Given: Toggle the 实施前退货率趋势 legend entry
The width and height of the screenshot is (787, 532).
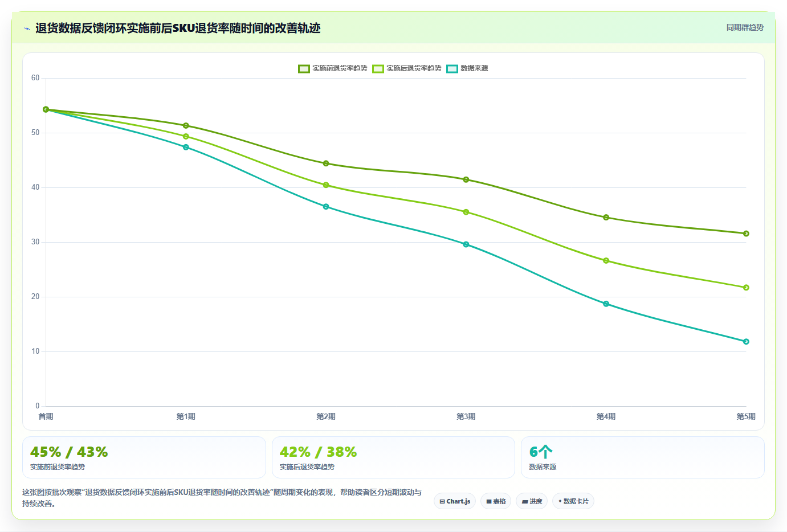Looking at the screenshot, I should coord(333,68).
